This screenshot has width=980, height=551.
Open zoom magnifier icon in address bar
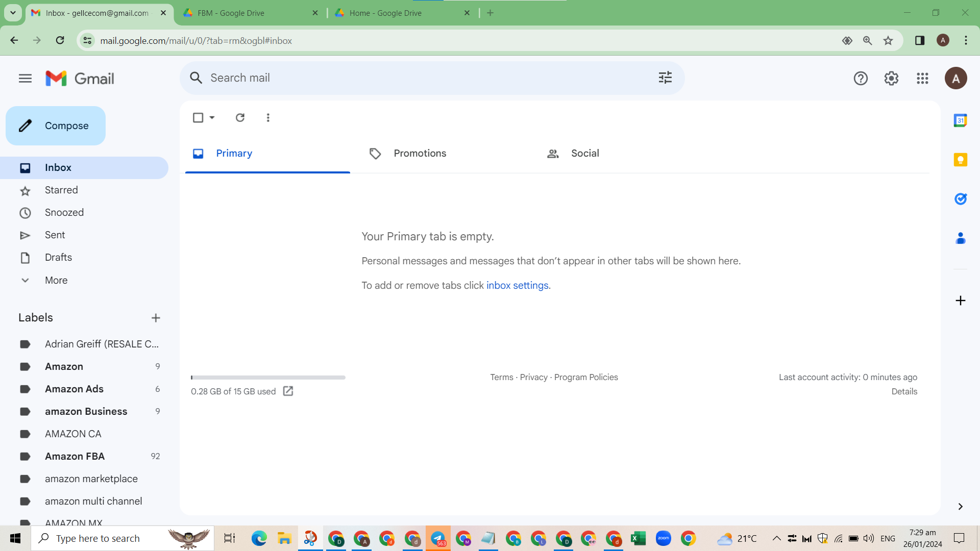pos(867,41)
